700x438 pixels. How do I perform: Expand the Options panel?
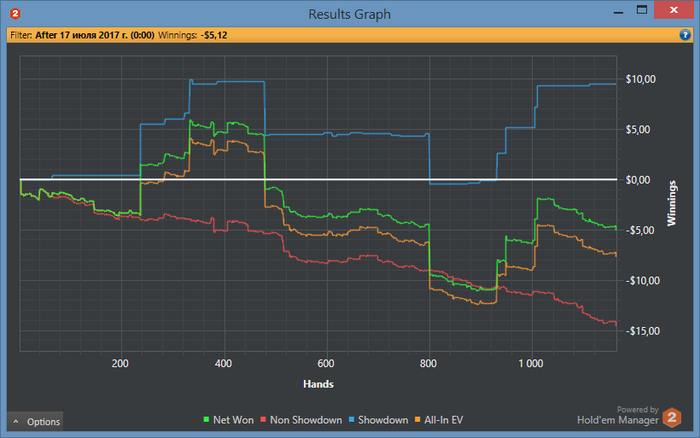point(35,421)
